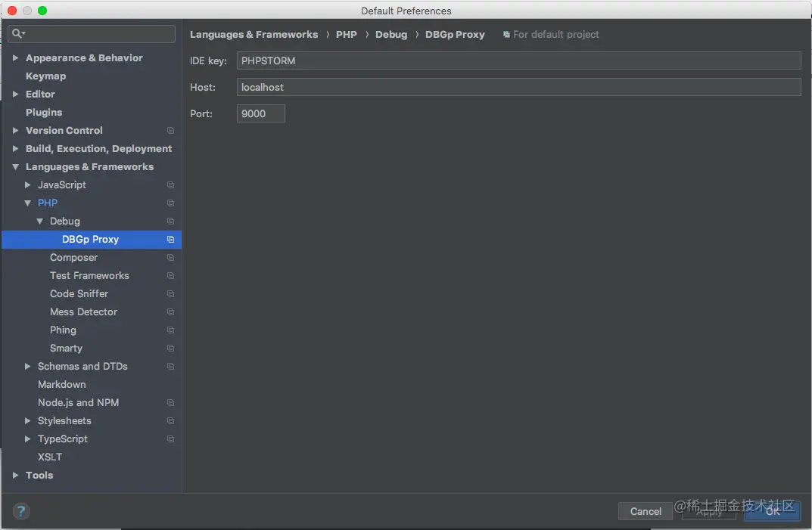This screenshot has width=812, height=530.
Task: Click project-level icon beside Mess Detector
Action: [x=170, y=311]
